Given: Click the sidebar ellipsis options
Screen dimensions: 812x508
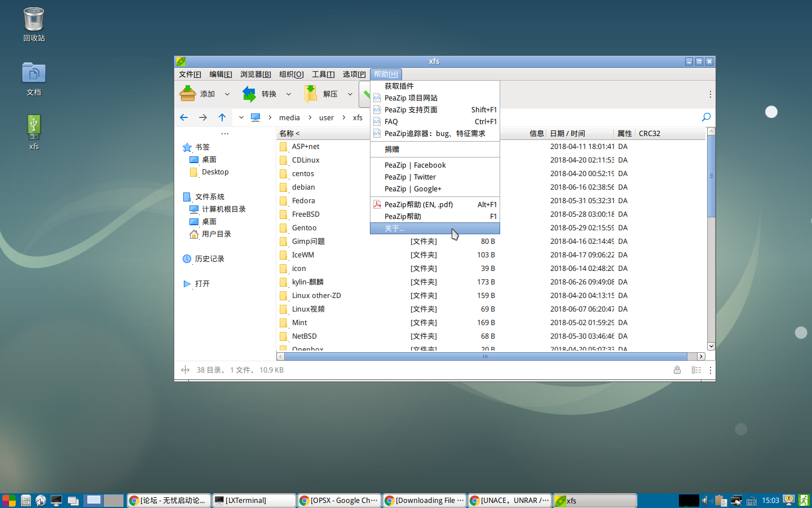Looking at the screenshot, I should [x=225, y=134].
